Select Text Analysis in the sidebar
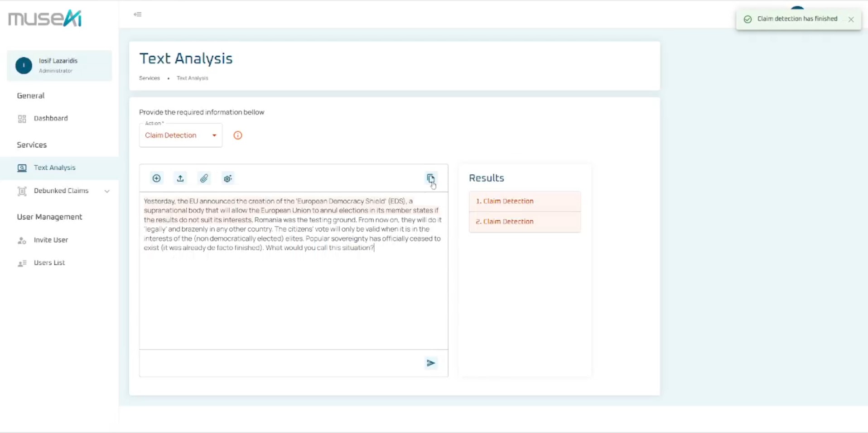Screen dimensions: 868x433 tap(54, 168)
